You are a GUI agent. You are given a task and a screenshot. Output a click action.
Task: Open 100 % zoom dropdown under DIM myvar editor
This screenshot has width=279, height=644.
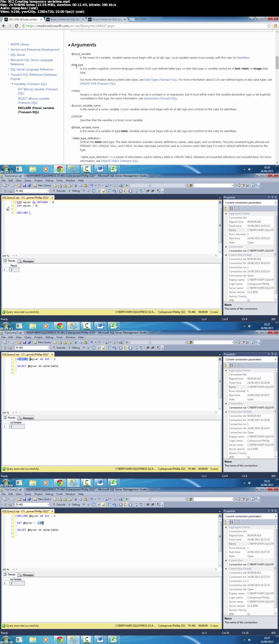pyautogui.click(x=13, y=256)
